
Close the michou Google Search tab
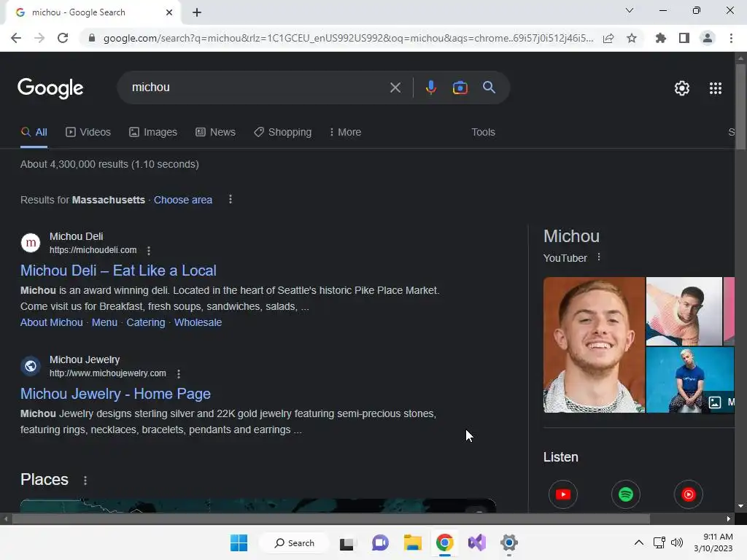(x=169, y=12)
